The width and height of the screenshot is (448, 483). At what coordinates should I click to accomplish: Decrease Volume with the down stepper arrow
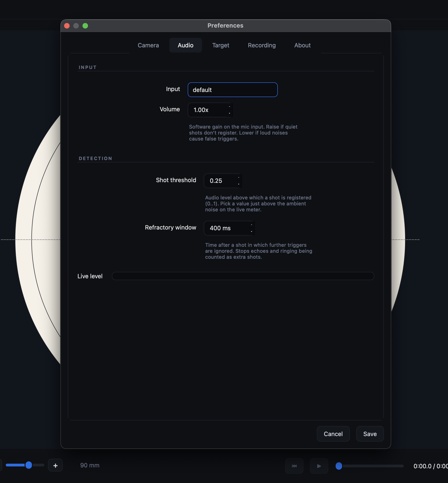pyautogui.click(x=229, y=113)
